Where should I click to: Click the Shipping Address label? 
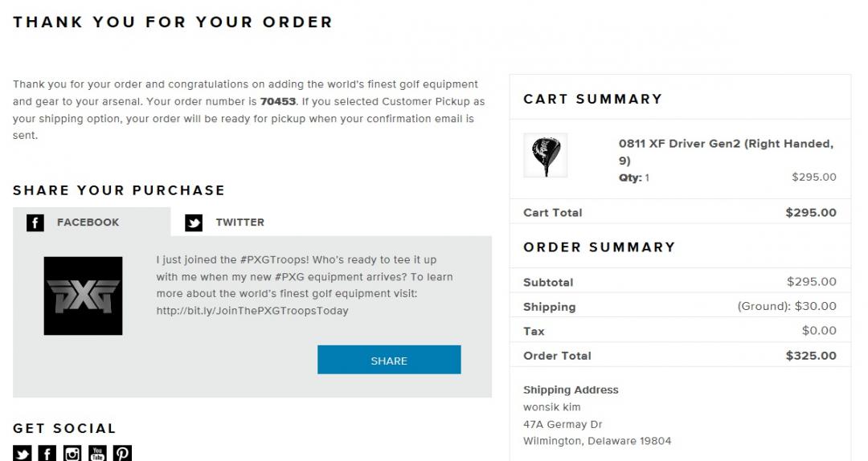click(571, 390)
